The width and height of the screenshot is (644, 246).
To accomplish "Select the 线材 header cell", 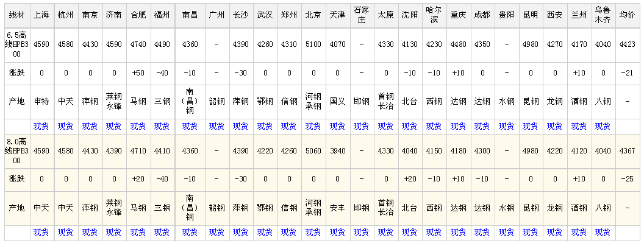I will 15,15.
